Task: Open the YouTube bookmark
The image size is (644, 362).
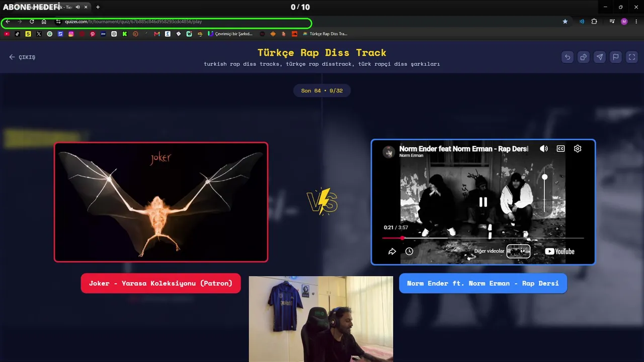Action: (7, 34)
